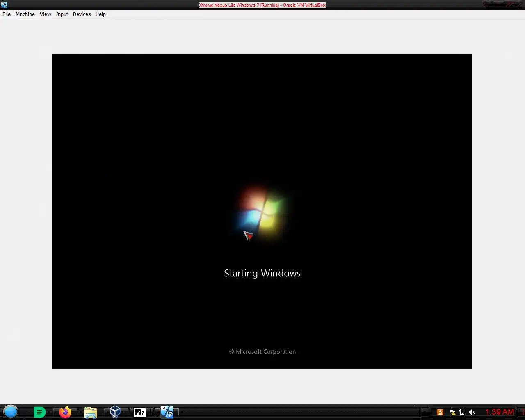This screenshot has width=525, height=420.
Task: Click the Xtreme Nexus Lite window title
Action: (262, 5)
